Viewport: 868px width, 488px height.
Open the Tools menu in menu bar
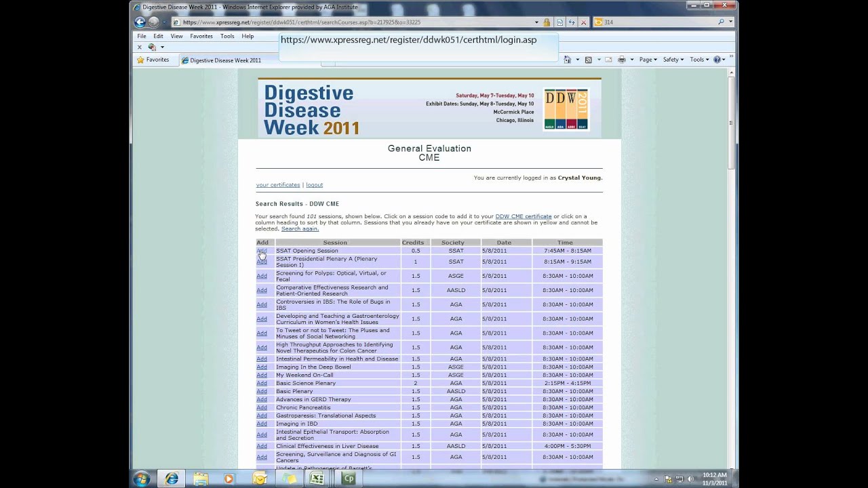[x=227, y=36]
